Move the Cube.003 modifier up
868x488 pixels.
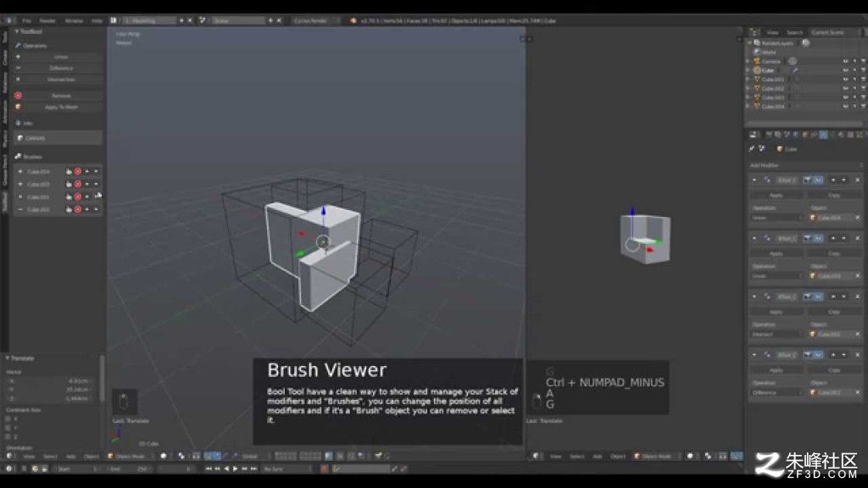(833, 238)
